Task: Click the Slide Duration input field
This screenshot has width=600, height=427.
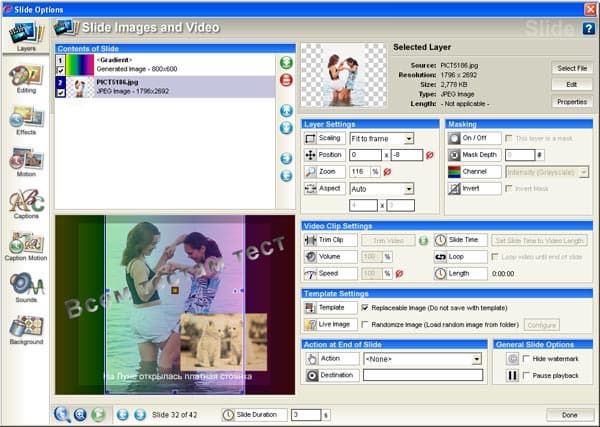Action: pyautogui.click(x=306, y=415)
